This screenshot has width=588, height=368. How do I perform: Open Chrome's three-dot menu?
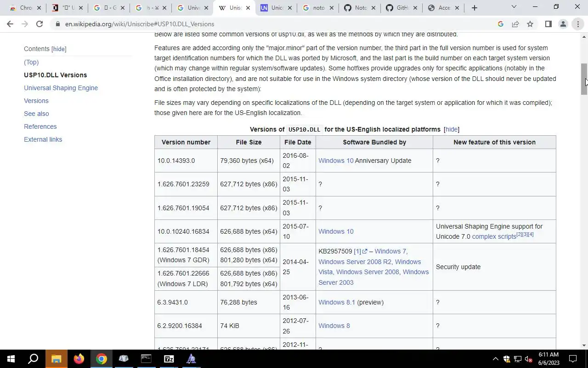click(x=578, y=24)
